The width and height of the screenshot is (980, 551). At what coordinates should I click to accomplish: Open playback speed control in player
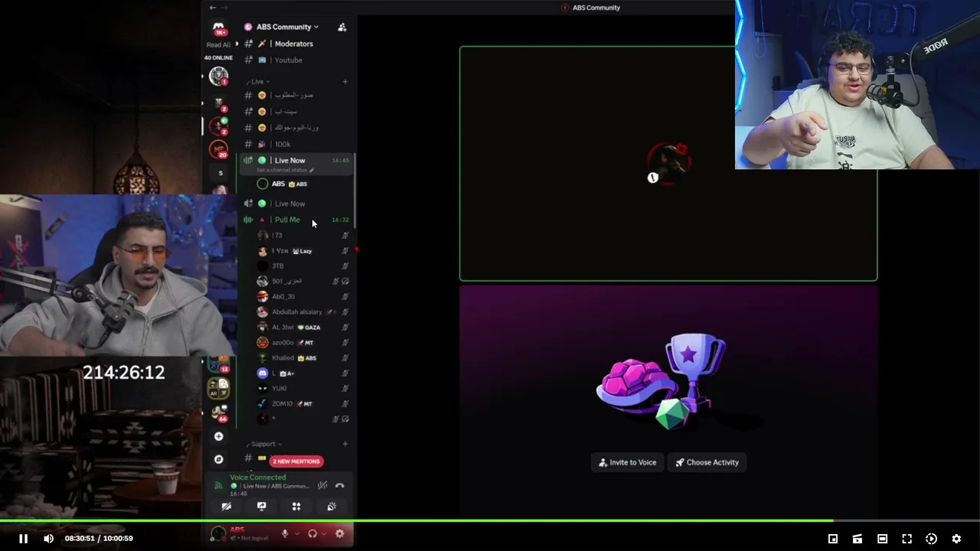[x=931, y=539]
